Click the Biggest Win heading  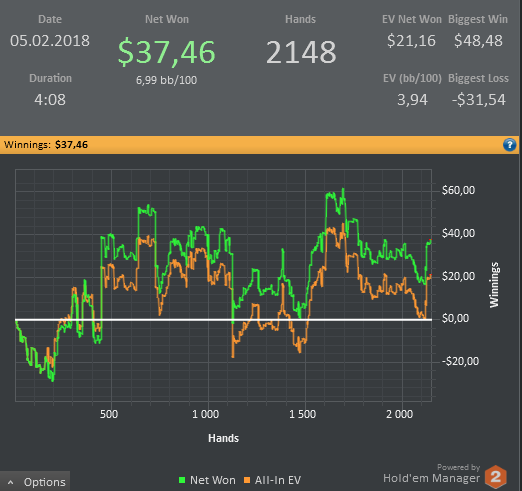pos(478,19)
